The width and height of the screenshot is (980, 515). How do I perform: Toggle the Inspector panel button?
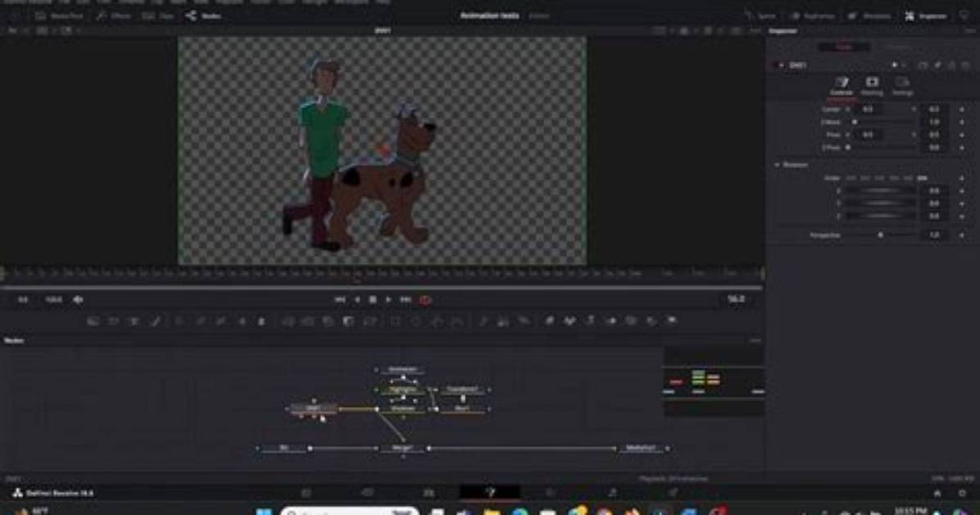(x=926, y=16)
